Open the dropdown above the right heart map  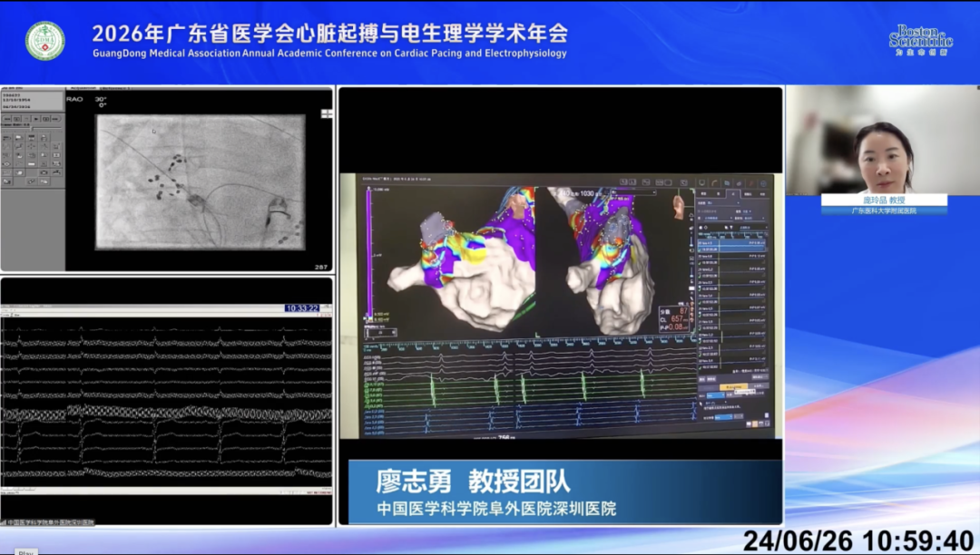click(633, 192)
